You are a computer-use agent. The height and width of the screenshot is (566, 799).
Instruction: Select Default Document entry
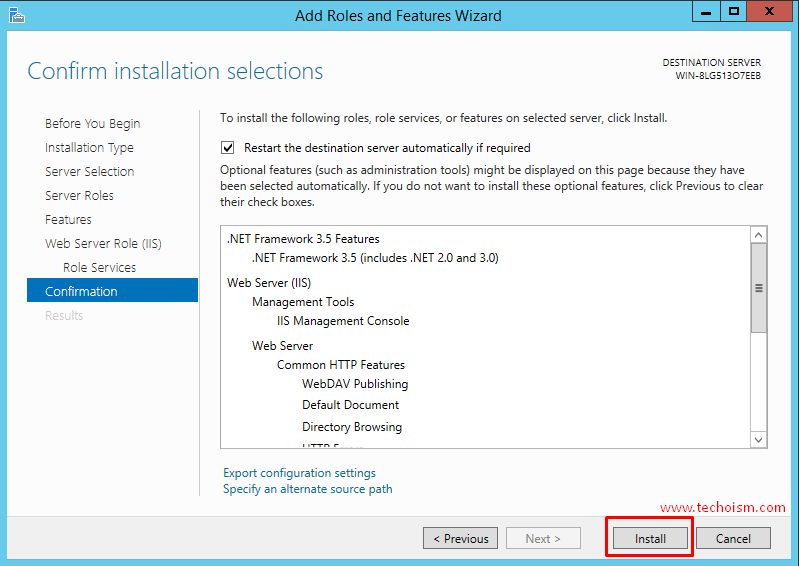[350, 405]
